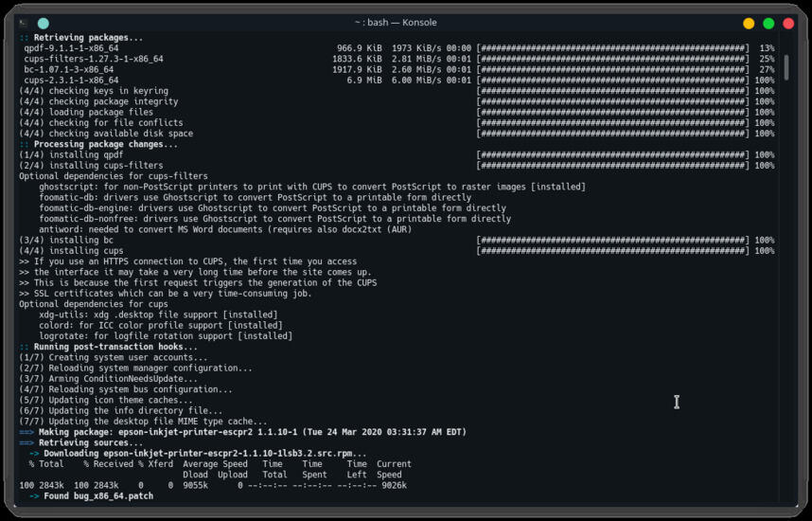Click the 'xdg-utils:' dependency line
The image size is (812, 521).
click(x=158, y=314)
